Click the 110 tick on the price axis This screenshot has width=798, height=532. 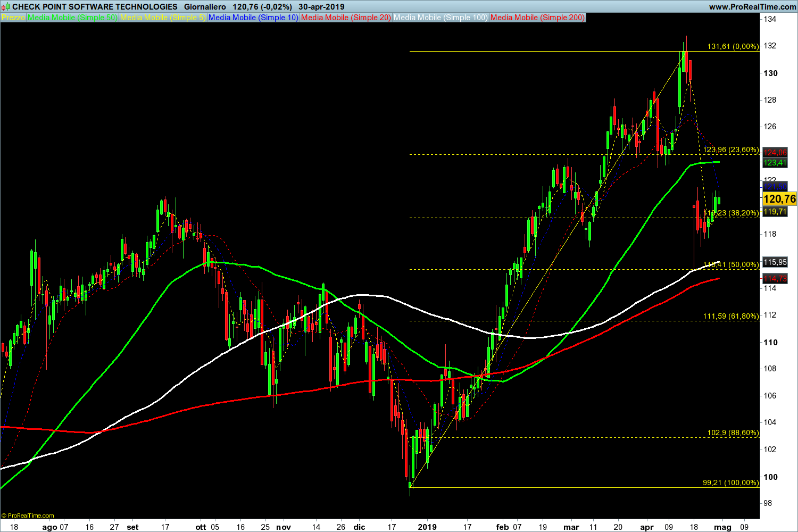pyautogui.click(x=770, y=342)
